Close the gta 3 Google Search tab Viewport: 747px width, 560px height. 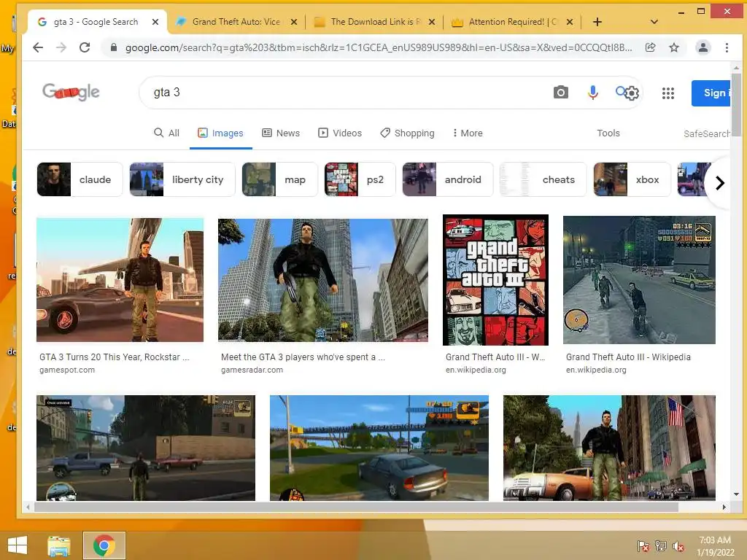point(155,22)
